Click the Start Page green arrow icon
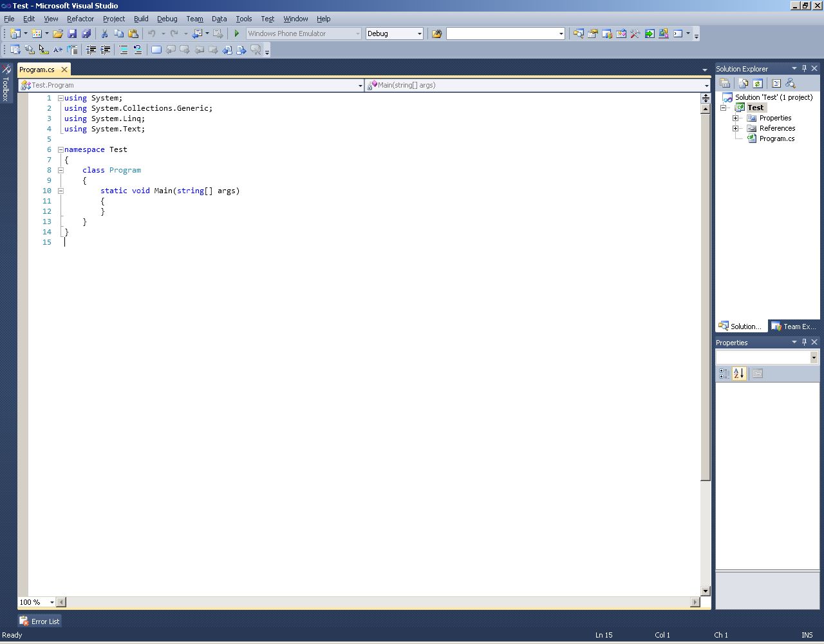 (x=650, y=33)
